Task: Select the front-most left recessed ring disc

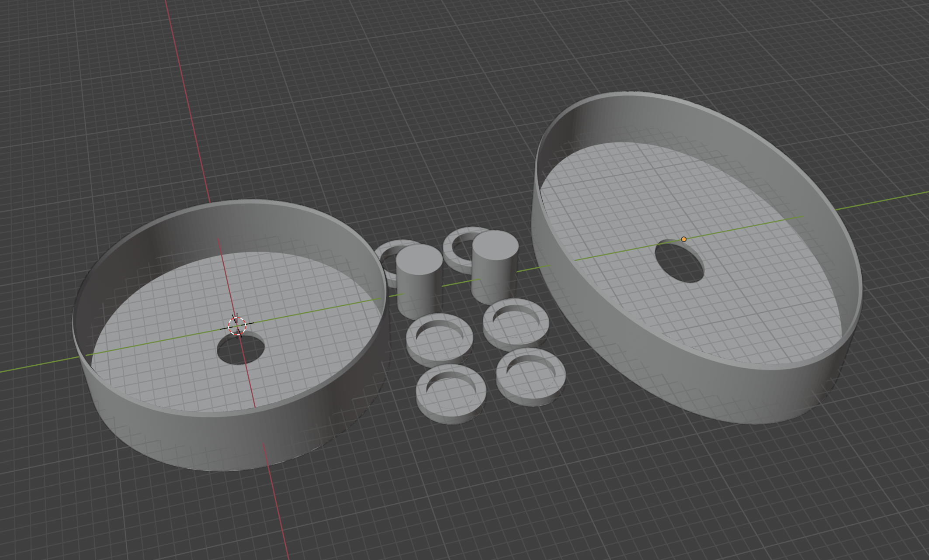Action: pyautogui.click(x=451, y=394)
